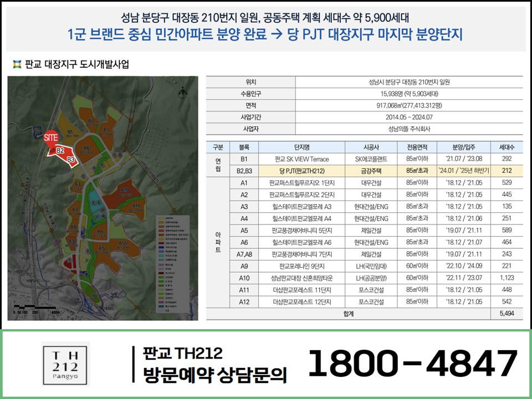
Task: Click the A10 block label on map
Action: pyautogui.click(x=125, y=190)
